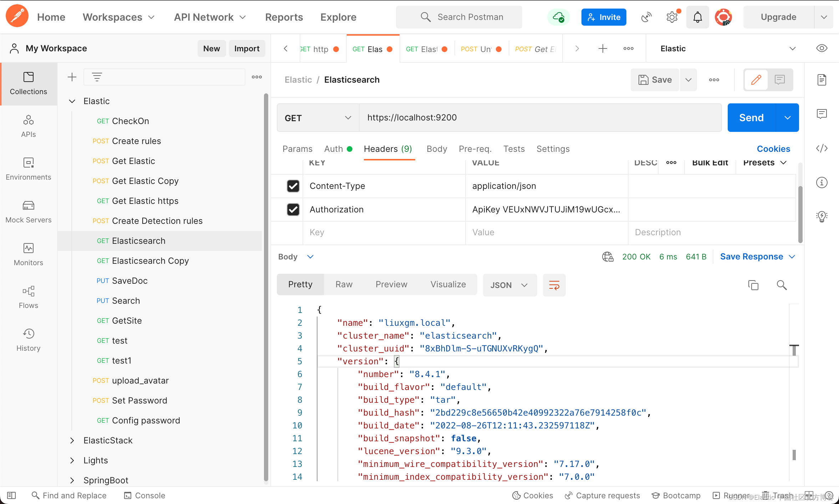Switch to the Tests tab
Screen dimensions: 839x504
coord(514,149)
